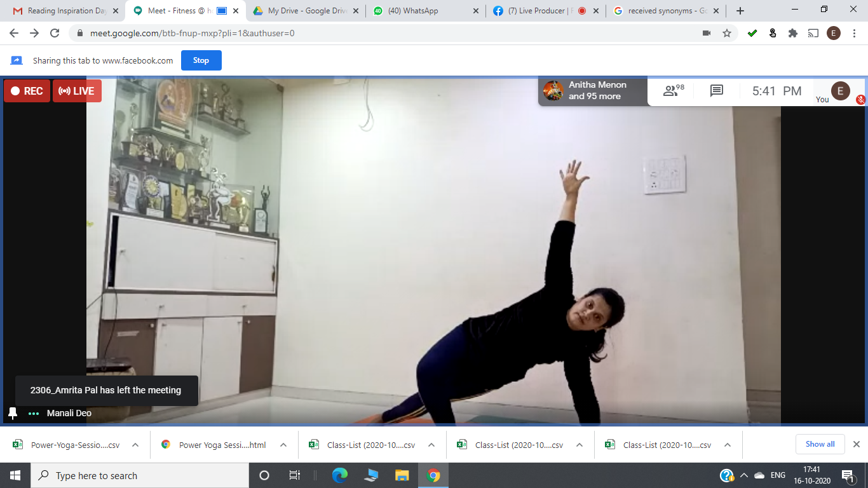Open the Power-Yoga-Sessio....csv download expander

coord(134,445)
